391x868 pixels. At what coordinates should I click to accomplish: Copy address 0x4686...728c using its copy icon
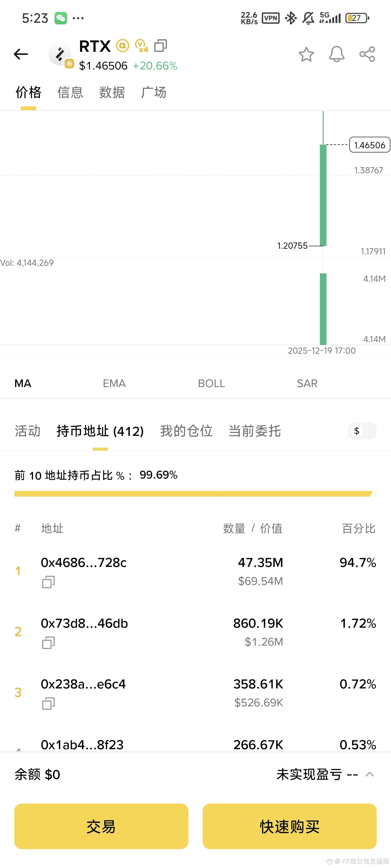point(48,582)
